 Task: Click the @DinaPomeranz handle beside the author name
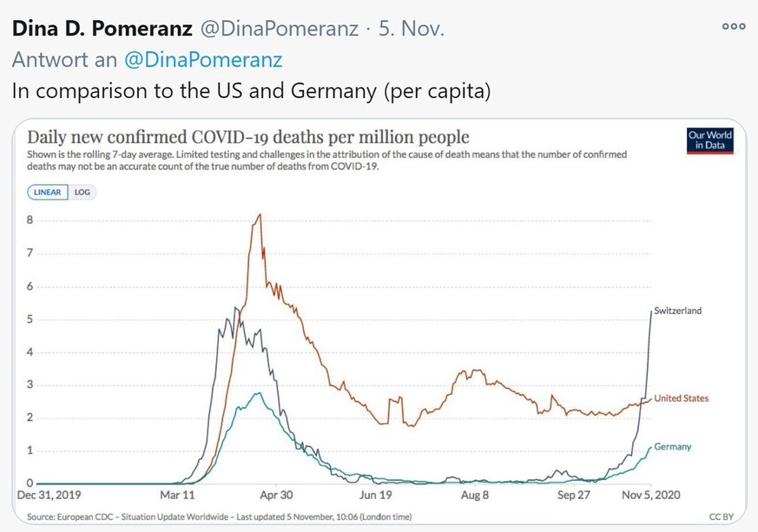coord(279,29)
